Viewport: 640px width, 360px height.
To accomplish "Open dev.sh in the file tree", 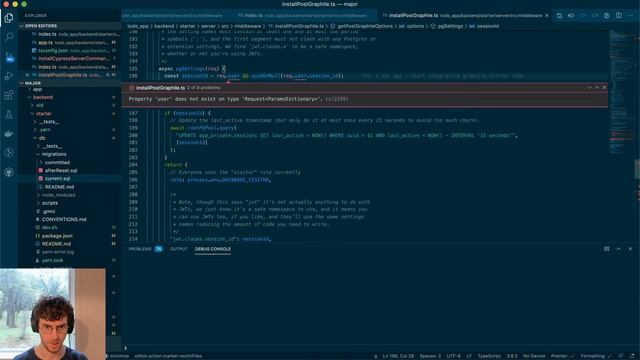I will coord(49,228).
